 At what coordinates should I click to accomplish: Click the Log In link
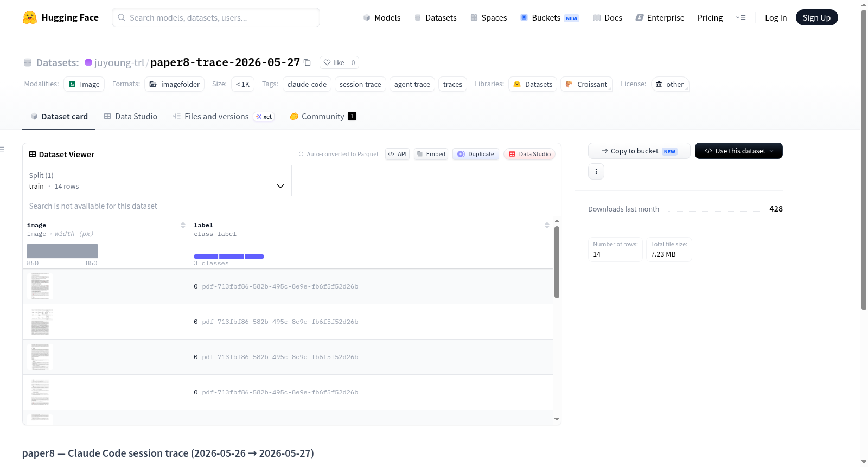[x=776, y=17]
